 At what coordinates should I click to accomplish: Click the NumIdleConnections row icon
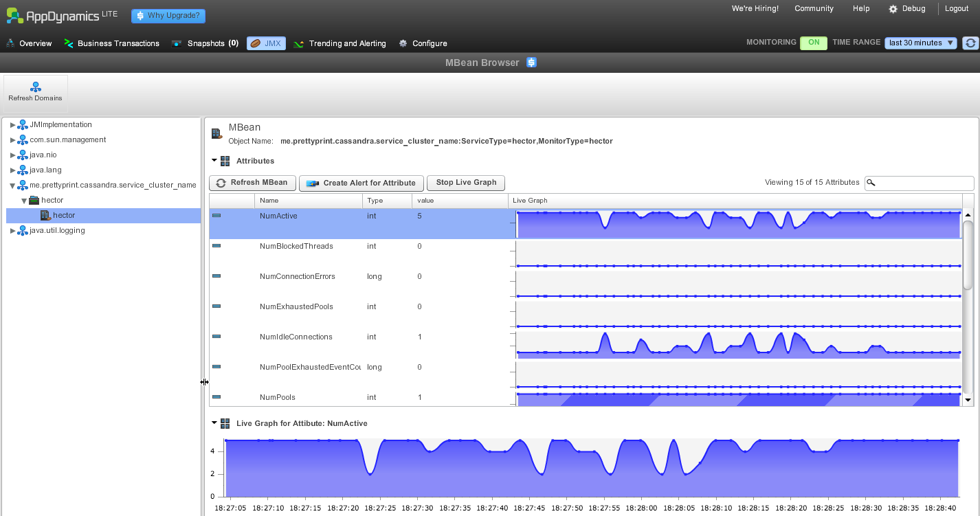tap(216, 336)
